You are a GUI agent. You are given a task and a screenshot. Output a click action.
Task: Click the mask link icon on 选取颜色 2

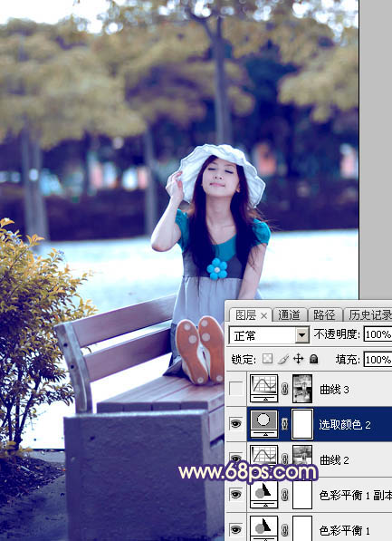(x=285, y=424)
